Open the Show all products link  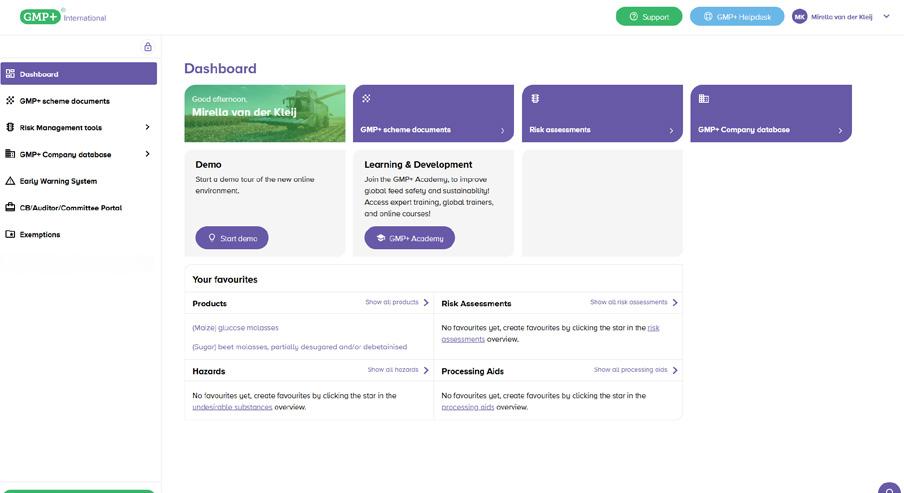(392, 302)
